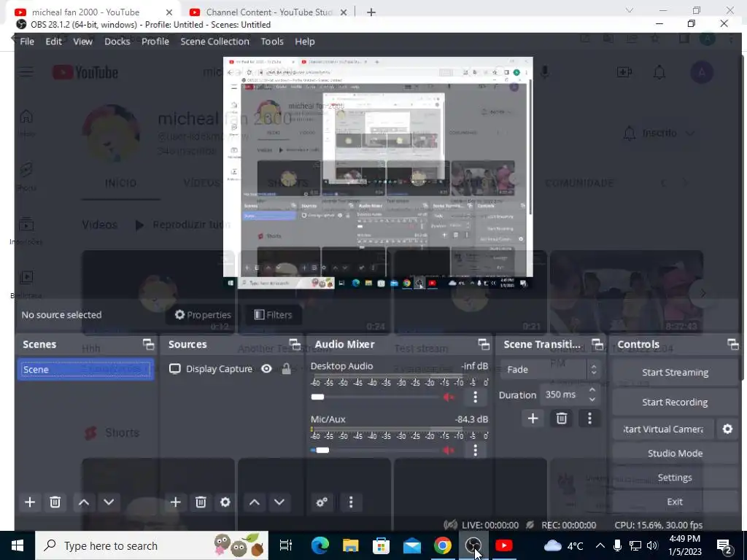Open source Properties button

[x=203, y=315]
